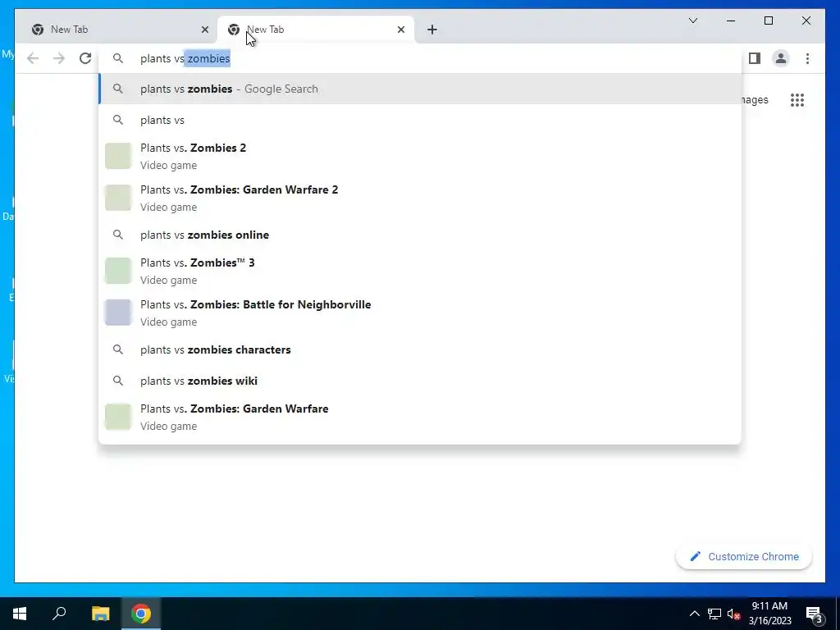Click the magnifier icon beside 'plants vs zombies wiki'

tap(118, 381)
